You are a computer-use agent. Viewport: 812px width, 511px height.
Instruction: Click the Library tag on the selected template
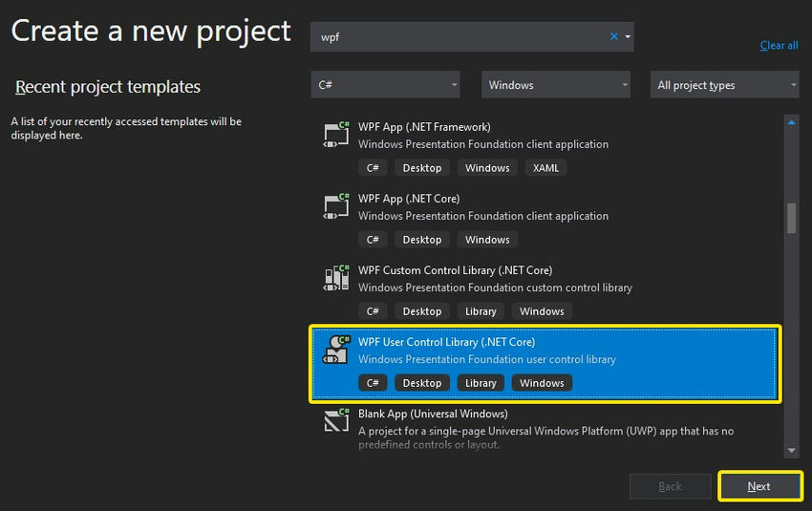pos(481,383)
